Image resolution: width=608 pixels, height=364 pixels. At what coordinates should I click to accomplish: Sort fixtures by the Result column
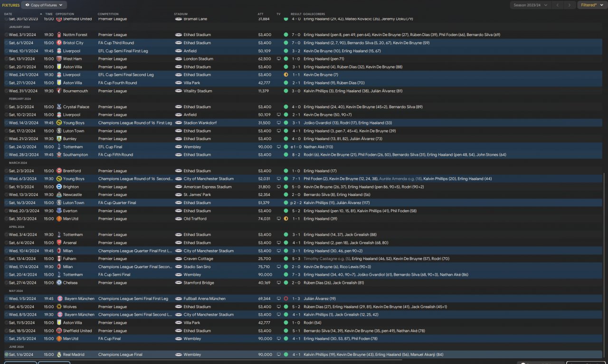point(296,14)
